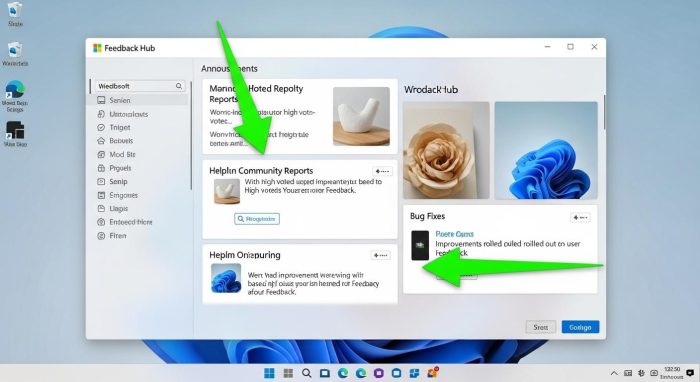This screenshot has height=382, width=700.
Task: Open the purple square app on the taskbar
Action: pyautogui.click(x=379, y=373)
